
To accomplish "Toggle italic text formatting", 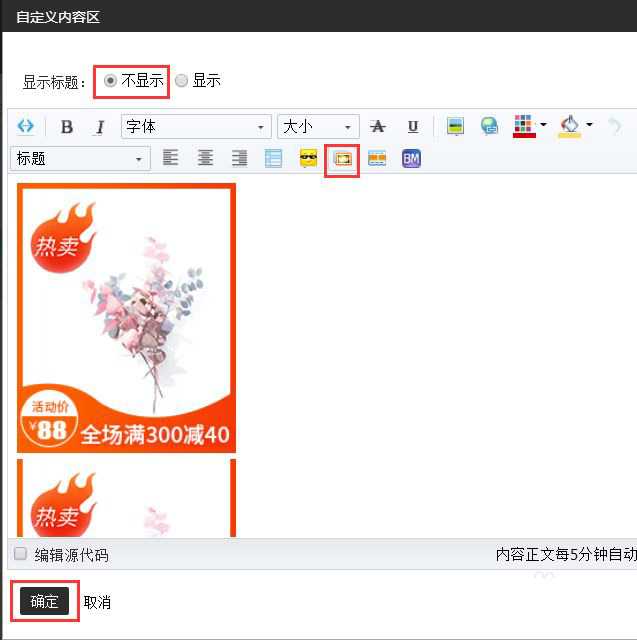I will 99,127.
